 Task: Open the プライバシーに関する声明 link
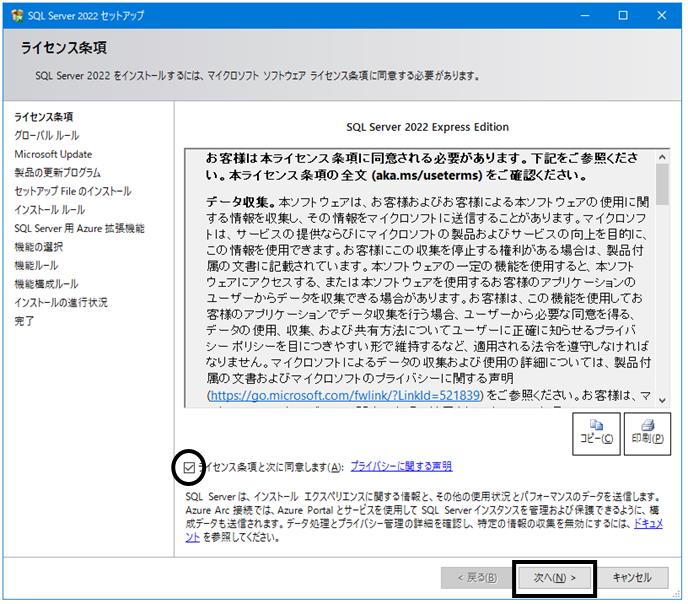(401, 466)
